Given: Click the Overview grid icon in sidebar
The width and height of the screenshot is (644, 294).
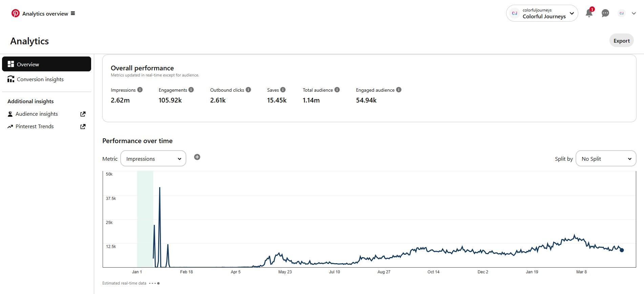Looking at the screenshot, I should click(11, 64).
